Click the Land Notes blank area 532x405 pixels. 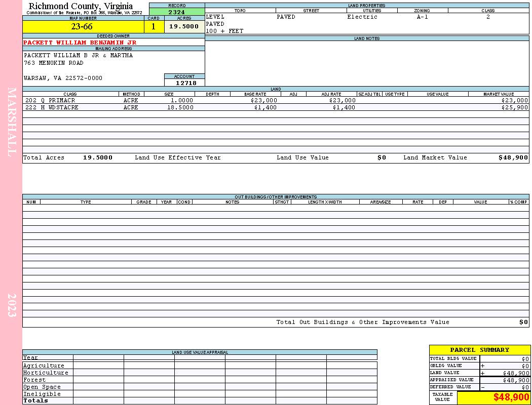367,63
